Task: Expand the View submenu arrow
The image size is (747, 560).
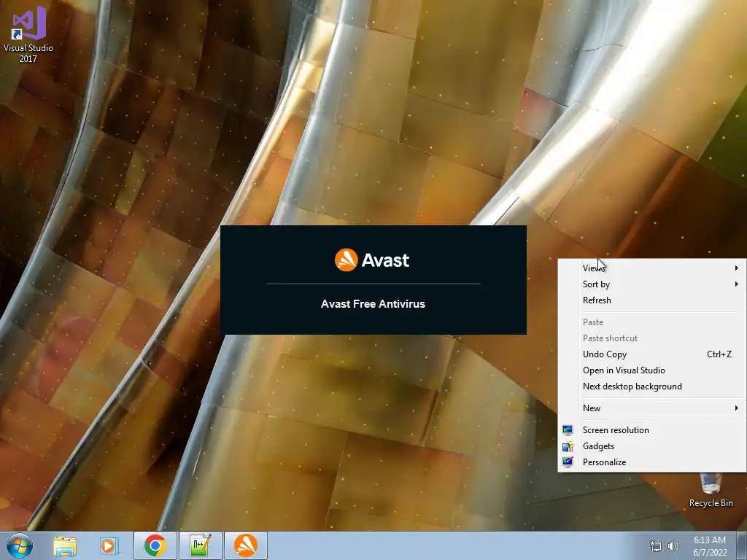Action: (x=737, y=268)
